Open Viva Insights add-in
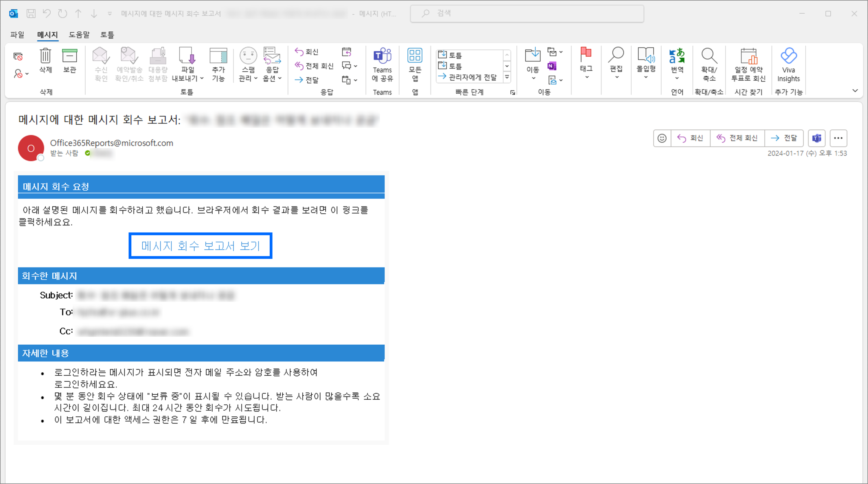Viewport: 868px width, 484px height. coord(788,56)
